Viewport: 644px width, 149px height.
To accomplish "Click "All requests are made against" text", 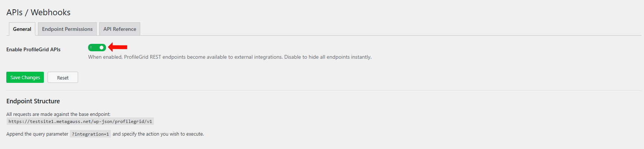I will coord(58,114).
